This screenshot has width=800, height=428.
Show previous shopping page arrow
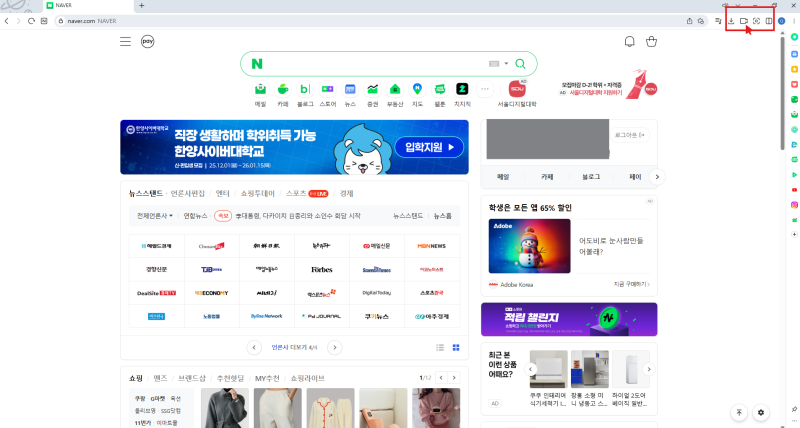[x=441, y=378]
